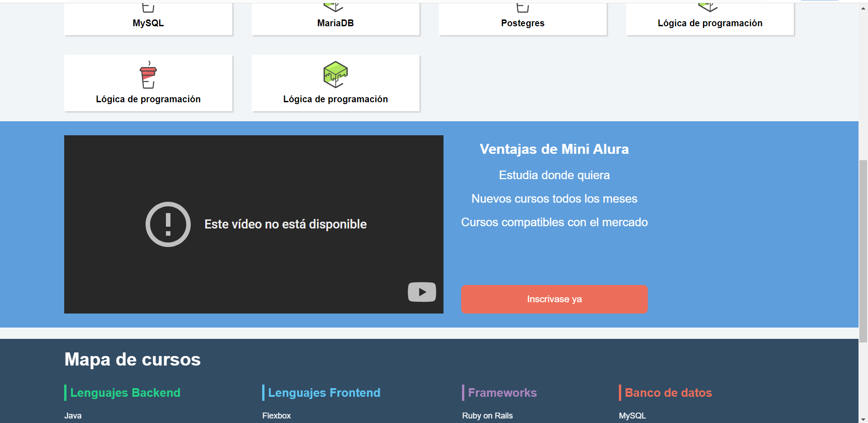Click the Mapa de cursos heading
This screenshot has height=423, width=868.
coord(132,360)
